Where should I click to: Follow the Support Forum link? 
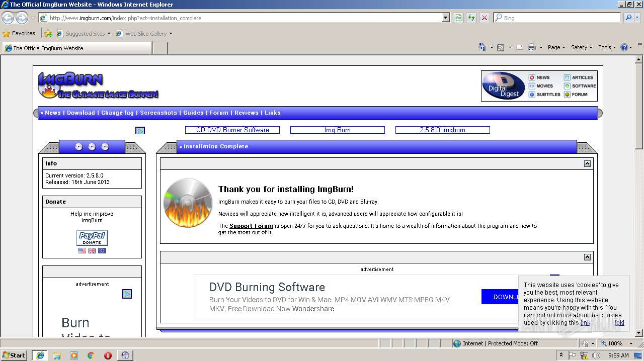coord(251,226)
